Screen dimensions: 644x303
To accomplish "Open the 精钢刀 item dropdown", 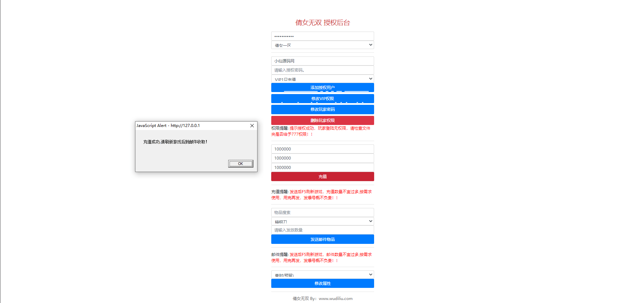I will [323, 221].
